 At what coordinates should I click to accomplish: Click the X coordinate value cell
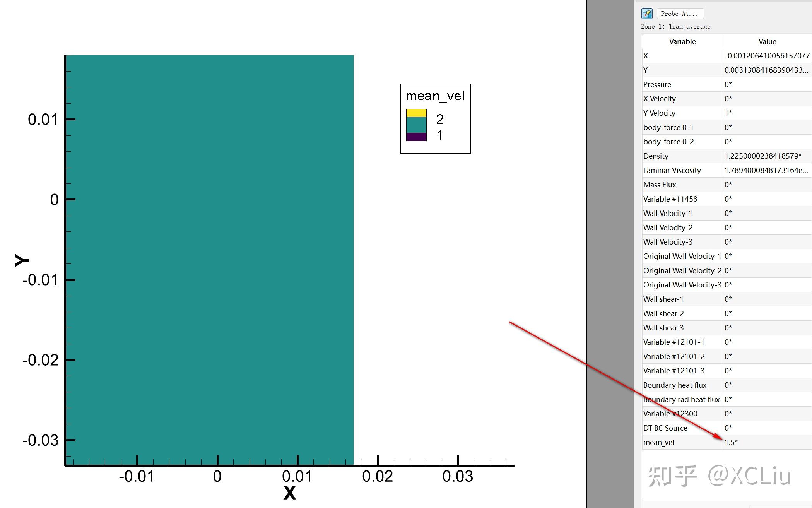767,56
